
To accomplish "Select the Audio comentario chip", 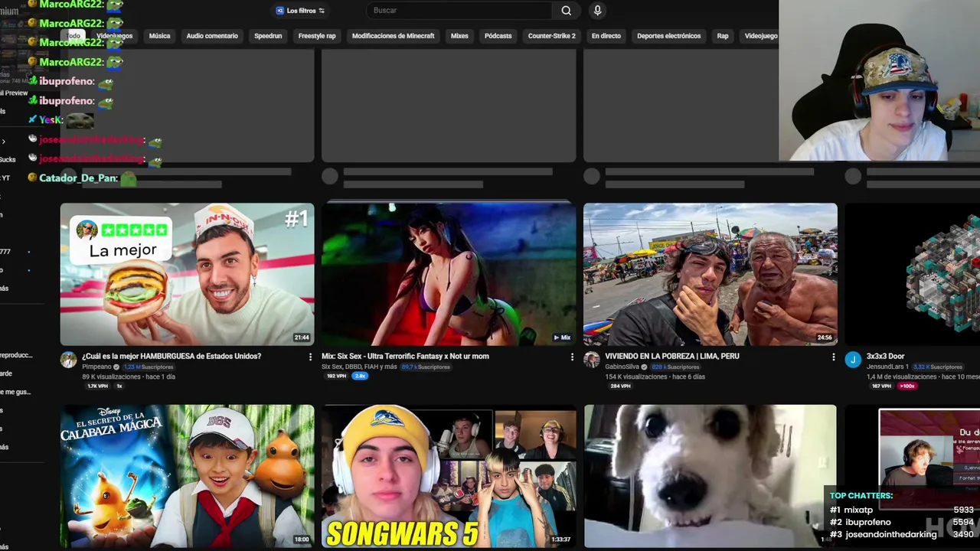I will pyautogui.click(x=212, y=36).
